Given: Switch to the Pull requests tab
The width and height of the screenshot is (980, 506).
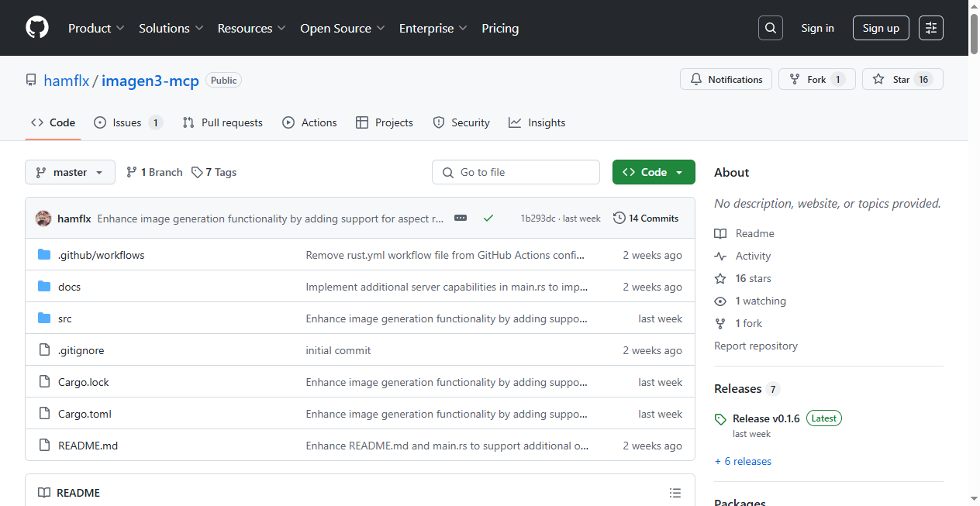Looking at the screenshot, I should point(223,122).
